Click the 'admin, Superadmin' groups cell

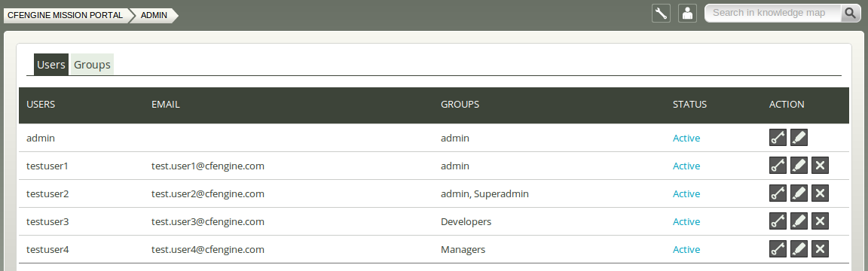tap(485, 193)
